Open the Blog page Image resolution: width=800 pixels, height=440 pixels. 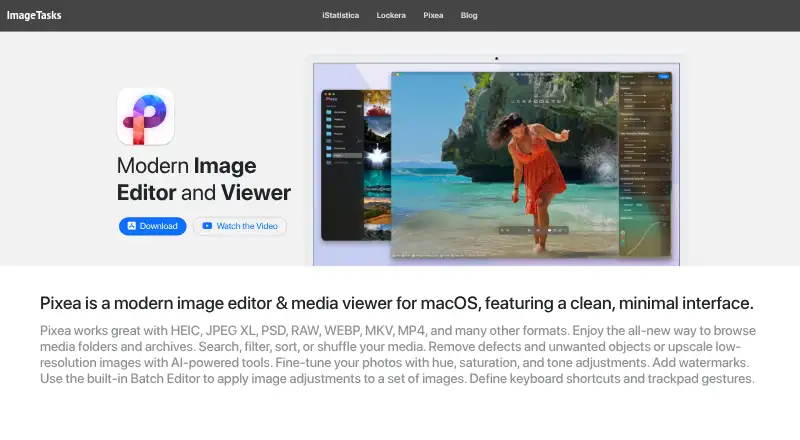tap(469, 15)
